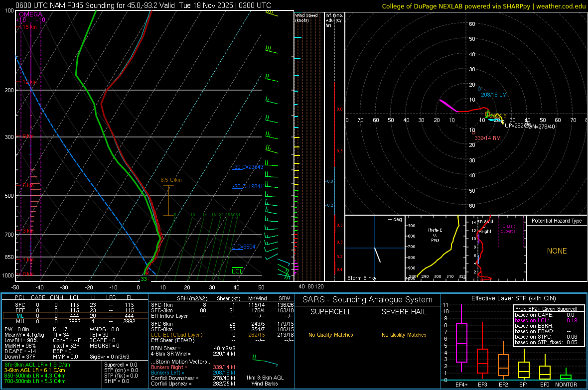This screenshot has width=588, height=390.
Task: Select the based on STPC: 0.06 line
Action: 546,337
